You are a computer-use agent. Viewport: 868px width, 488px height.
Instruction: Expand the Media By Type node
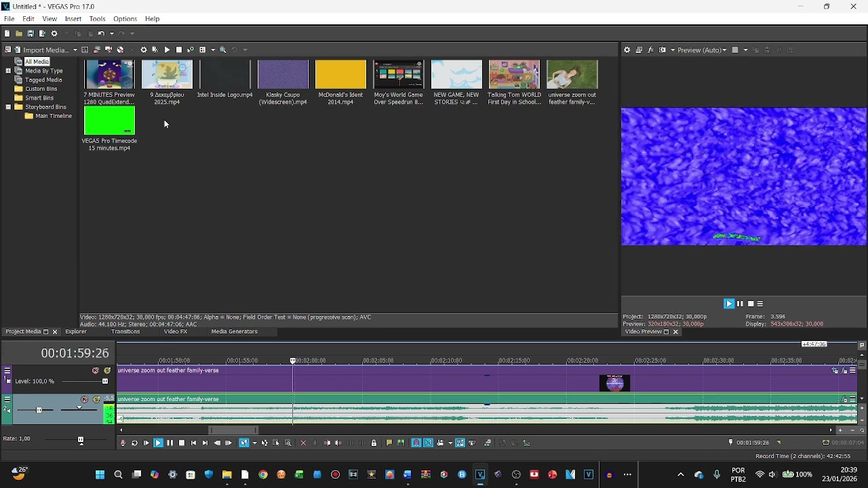pos(8,70)
